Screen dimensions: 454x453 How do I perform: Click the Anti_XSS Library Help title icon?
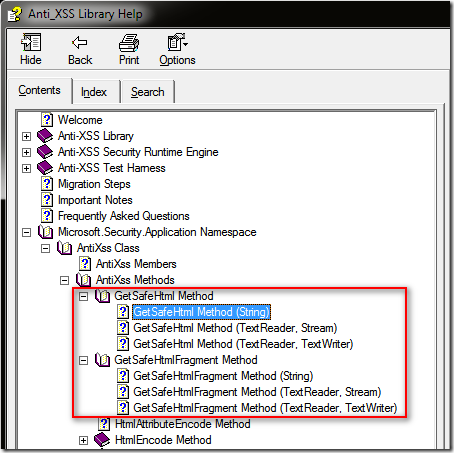[x=15, y=14]
